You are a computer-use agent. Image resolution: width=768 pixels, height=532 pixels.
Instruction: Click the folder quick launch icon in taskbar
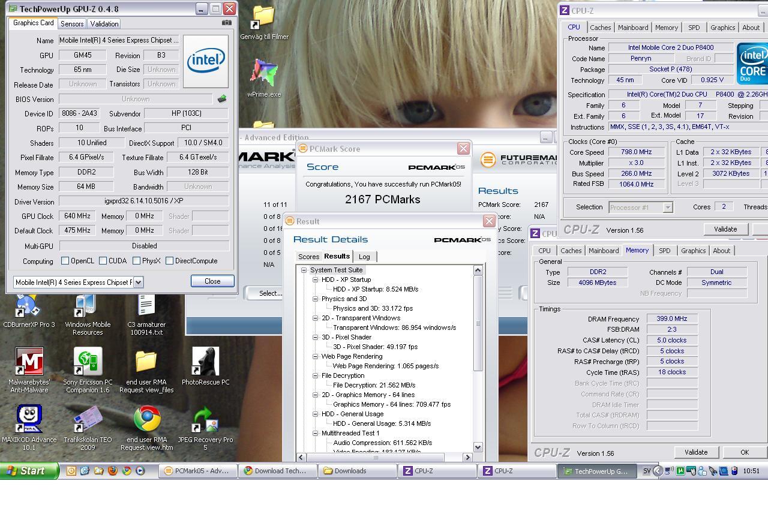click(x=98, y=471)
